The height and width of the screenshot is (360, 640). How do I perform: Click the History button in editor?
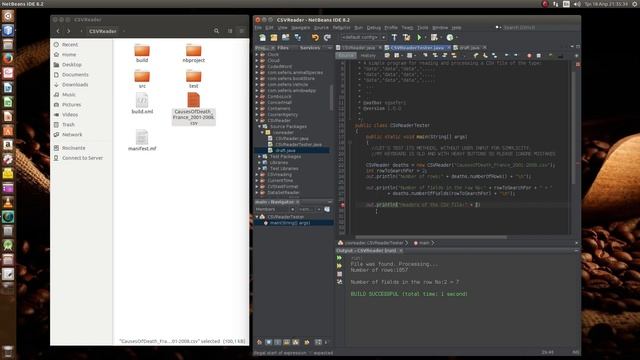click(368, 55)
